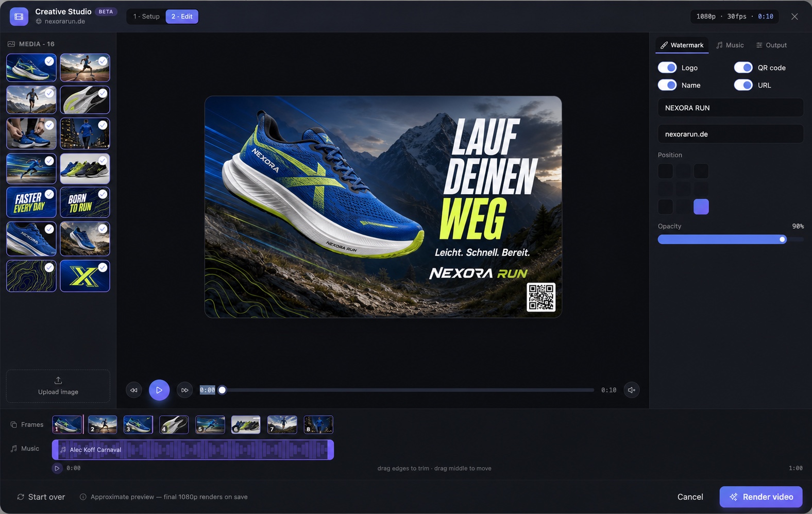Select the FASTER EVERY DAY media thumbnail
Screen dimensions: 812x514
point(31,202)
